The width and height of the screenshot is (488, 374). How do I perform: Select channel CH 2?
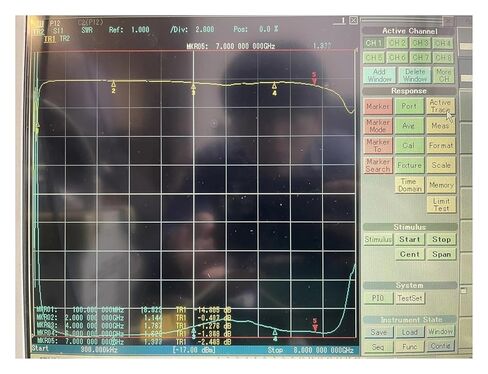pos(397,43)
